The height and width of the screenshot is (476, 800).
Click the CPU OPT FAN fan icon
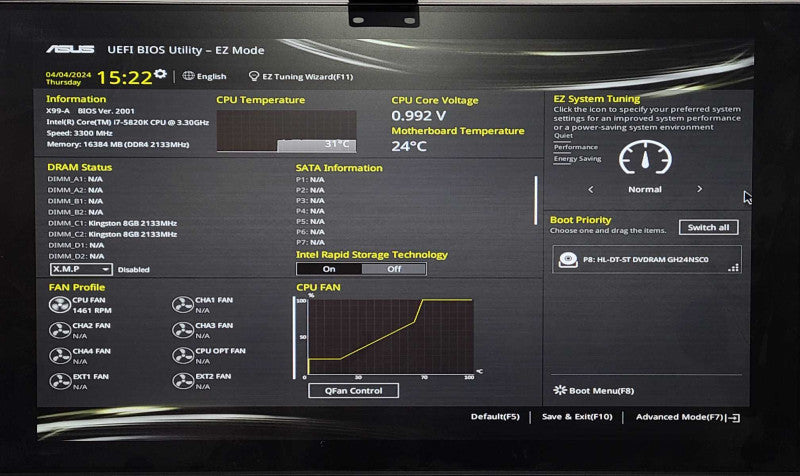click(x=183, y=356)
